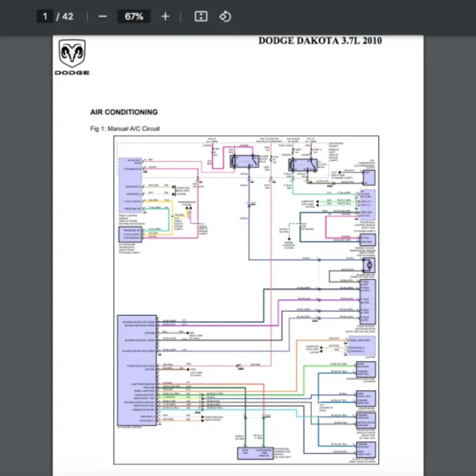The width and height of the screenshot is (476, 476).
Task: Toggle the fit to page icon
Action: coord(201,16)
